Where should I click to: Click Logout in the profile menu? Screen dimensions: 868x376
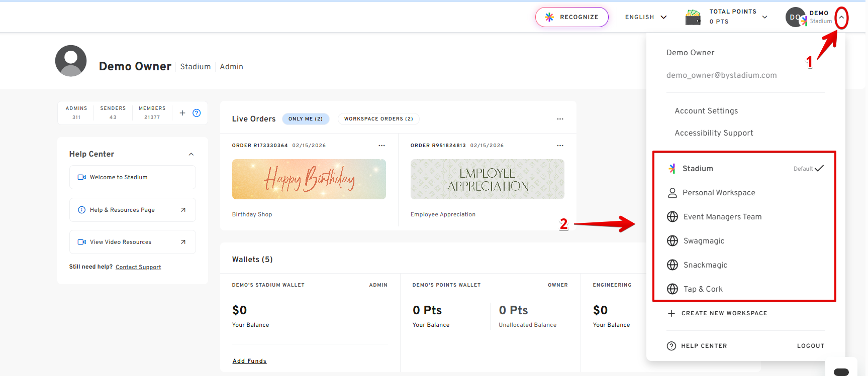[810, 346]
